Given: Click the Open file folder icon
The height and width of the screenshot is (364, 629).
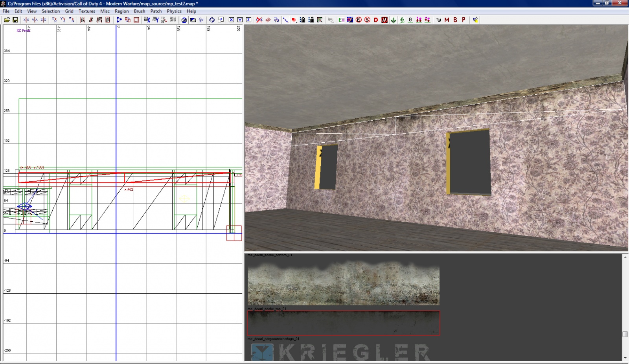Looking at the screenshot, I should point(7,20).
